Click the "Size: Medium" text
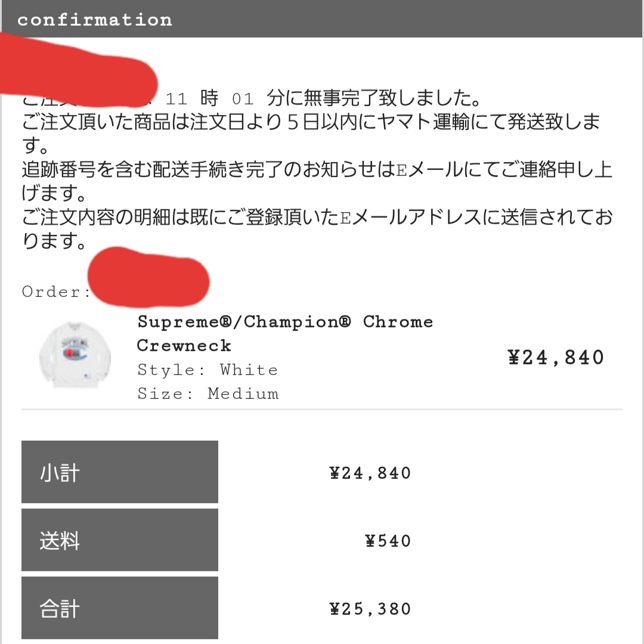This screenshot has height=644, width=644. point(208,394)
